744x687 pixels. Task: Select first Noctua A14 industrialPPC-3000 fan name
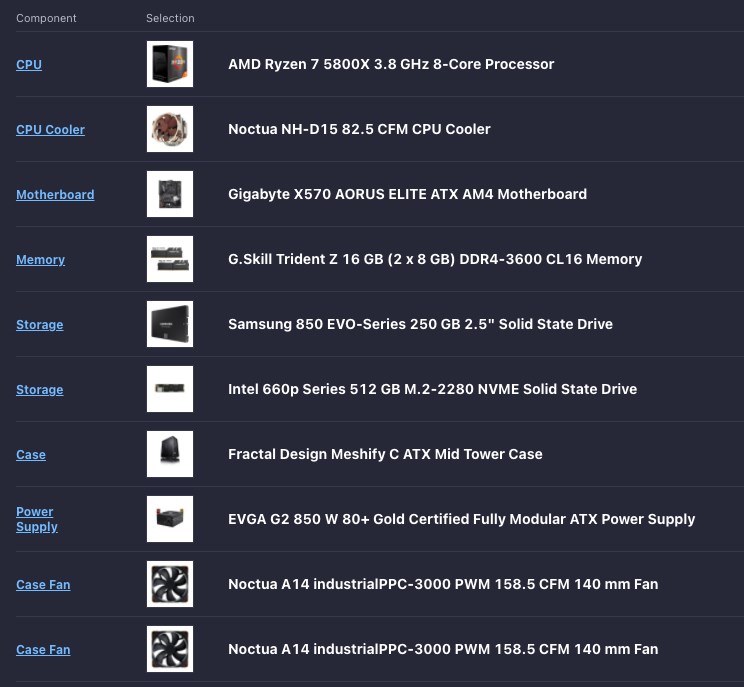(x=443, y=584)
